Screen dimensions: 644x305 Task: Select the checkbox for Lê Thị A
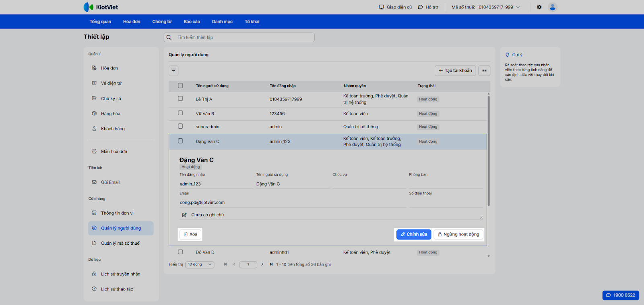click(x=180, y=99)
